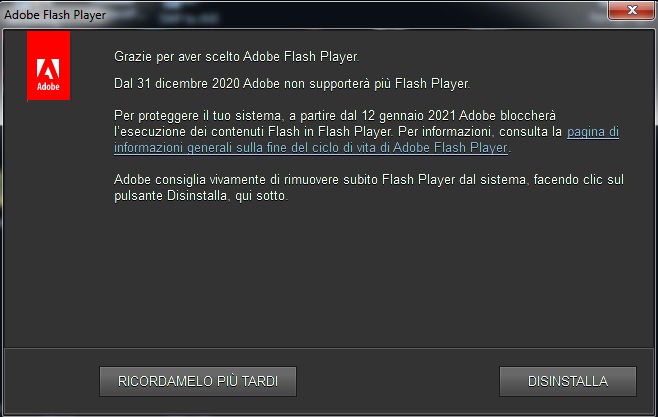Click the 'Grazie per aver scelto' line

(x=237, y=56)
